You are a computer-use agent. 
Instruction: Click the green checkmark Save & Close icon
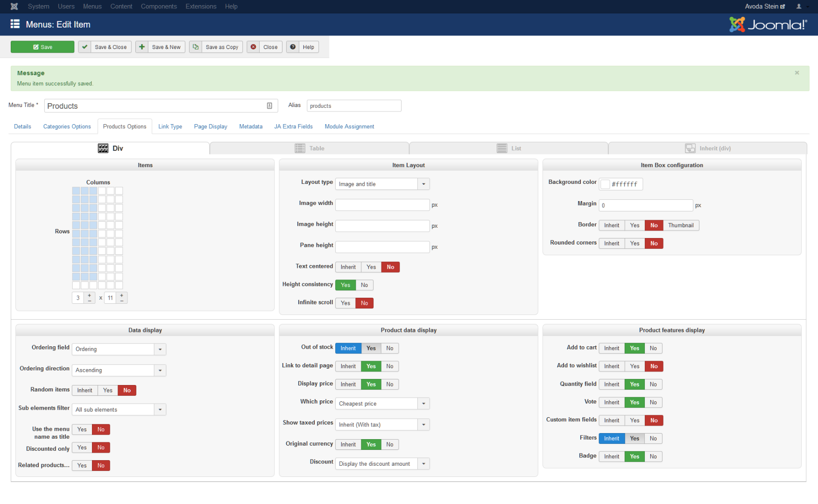(85, 47)
